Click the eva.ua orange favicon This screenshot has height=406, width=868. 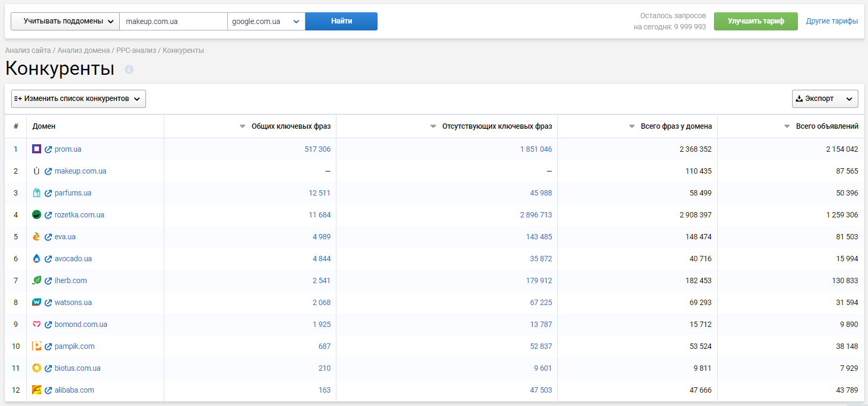coord(36,236)
